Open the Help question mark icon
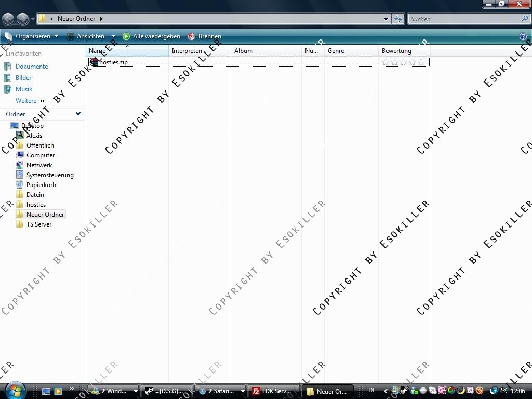The height and width of the screenshot is (399, 532). pos(523,36)
